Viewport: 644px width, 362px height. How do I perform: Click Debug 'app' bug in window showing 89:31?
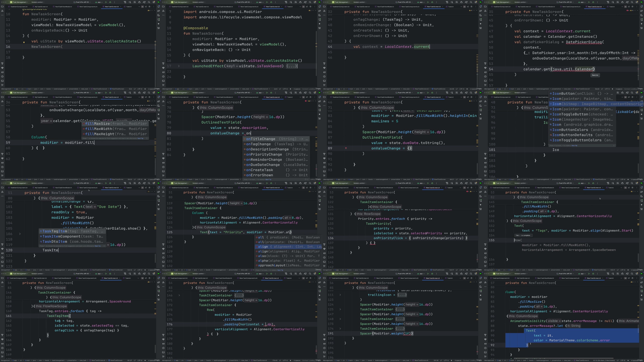point(432,93)
